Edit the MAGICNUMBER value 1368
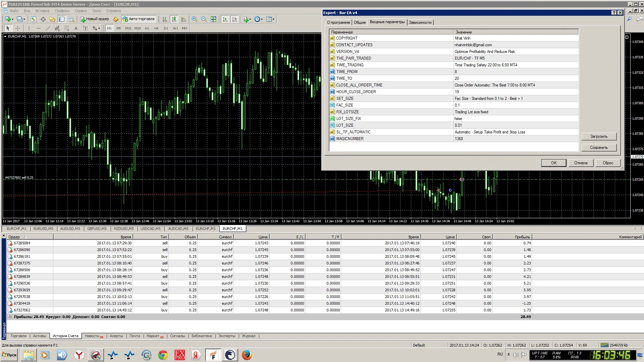This screenshot has height=362, width=644. tap(516, 139)
